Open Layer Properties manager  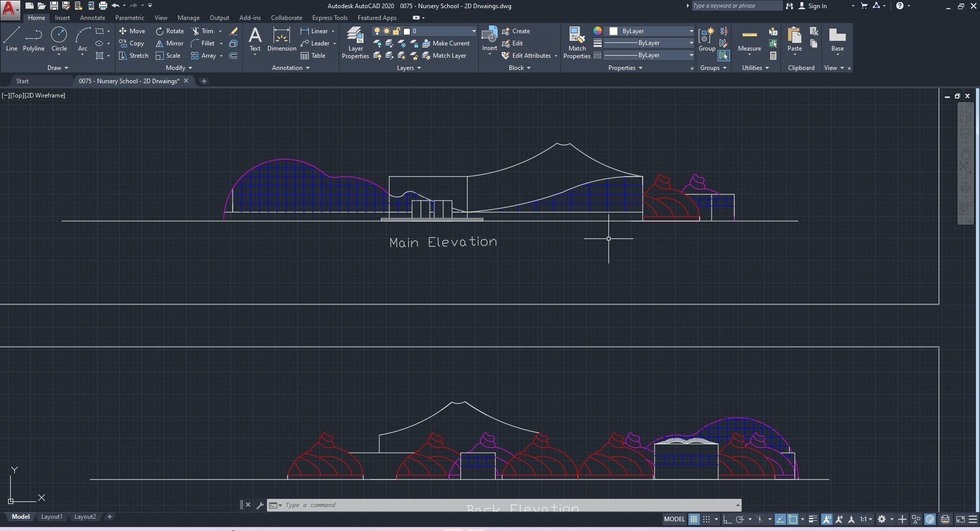(355, 43)
